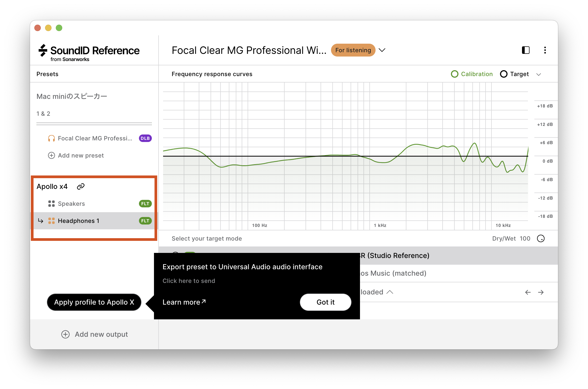588x389 pixels.
Task: Collapse the loaded section chevron
Action: (390, 292)
